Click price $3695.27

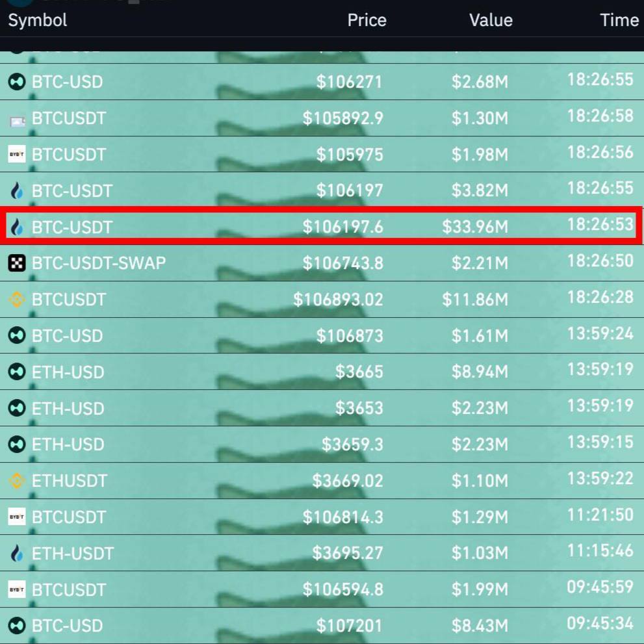tap(348, 553)
